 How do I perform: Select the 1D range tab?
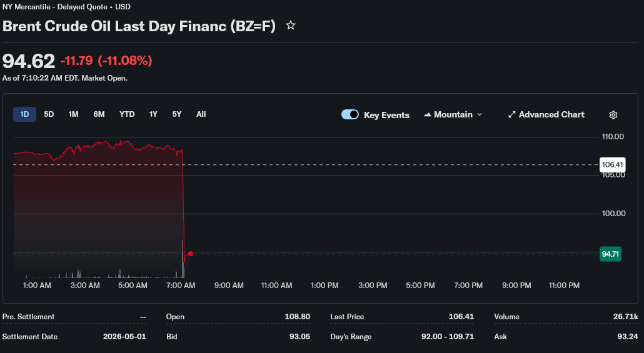[x=24, y=114]
